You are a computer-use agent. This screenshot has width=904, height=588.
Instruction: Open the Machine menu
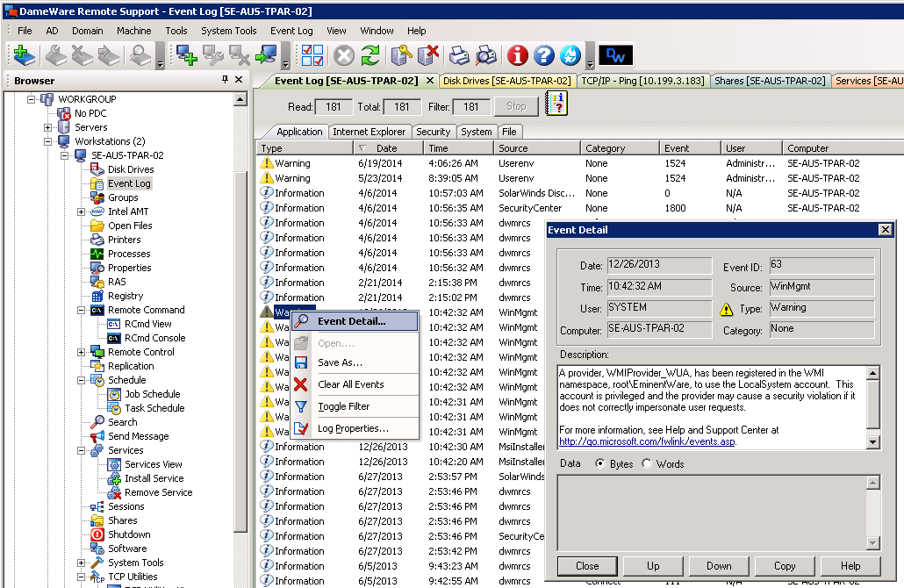133,31
